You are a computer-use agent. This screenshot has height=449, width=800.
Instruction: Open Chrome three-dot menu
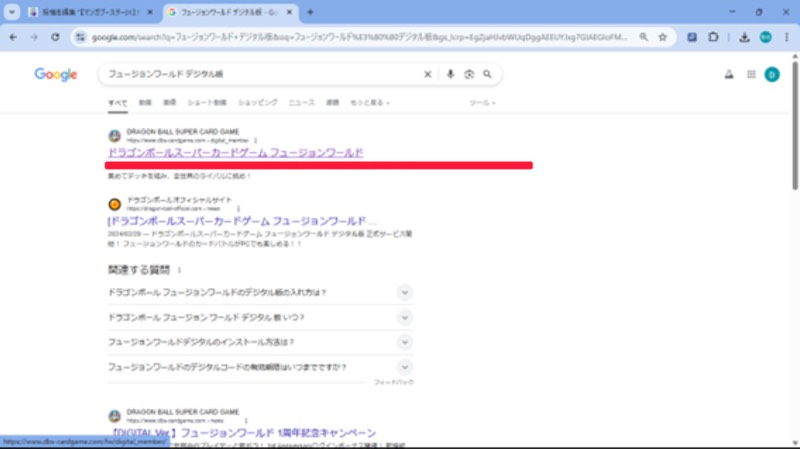pyautogui.click(x=787, y=37)
